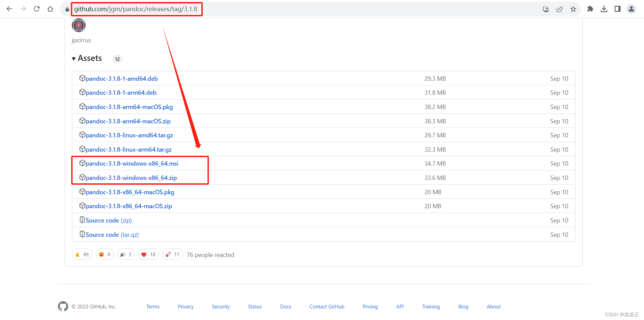This screenshot has width=644, height=320.
Task: Download pandoc-3.1.8-1-amd64.deb
Action: tap(122, 79)
